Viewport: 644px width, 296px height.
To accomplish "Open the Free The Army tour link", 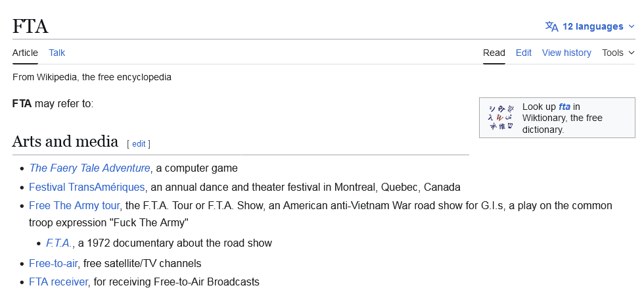I will (74, 205).
